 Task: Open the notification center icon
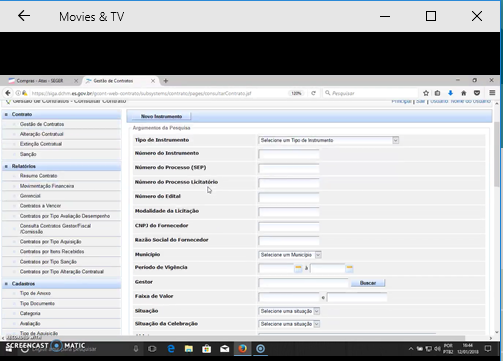[488, 349]
